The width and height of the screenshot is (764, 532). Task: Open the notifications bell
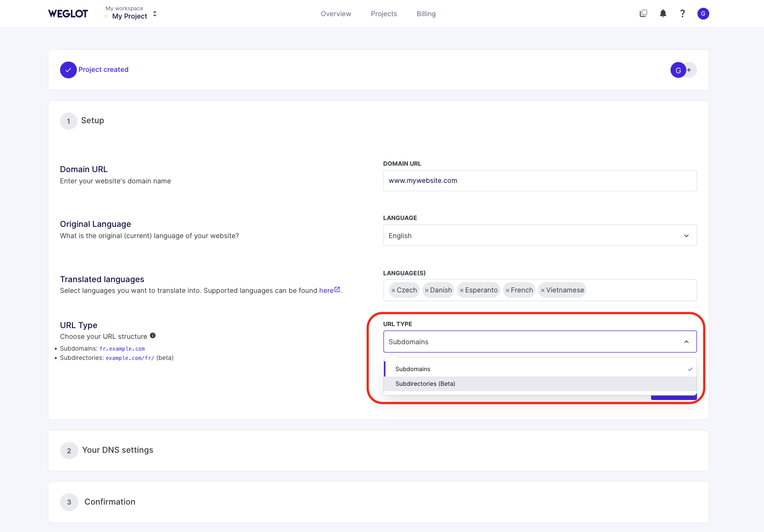click(x=663, y=13)
